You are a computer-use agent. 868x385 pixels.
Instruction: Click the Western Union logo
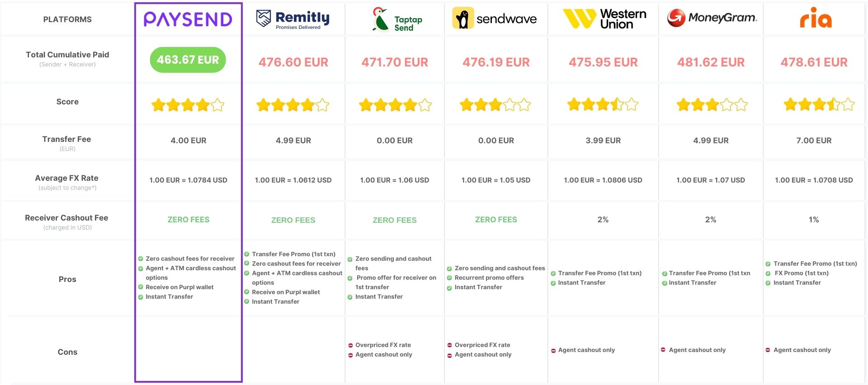point(604,19)
